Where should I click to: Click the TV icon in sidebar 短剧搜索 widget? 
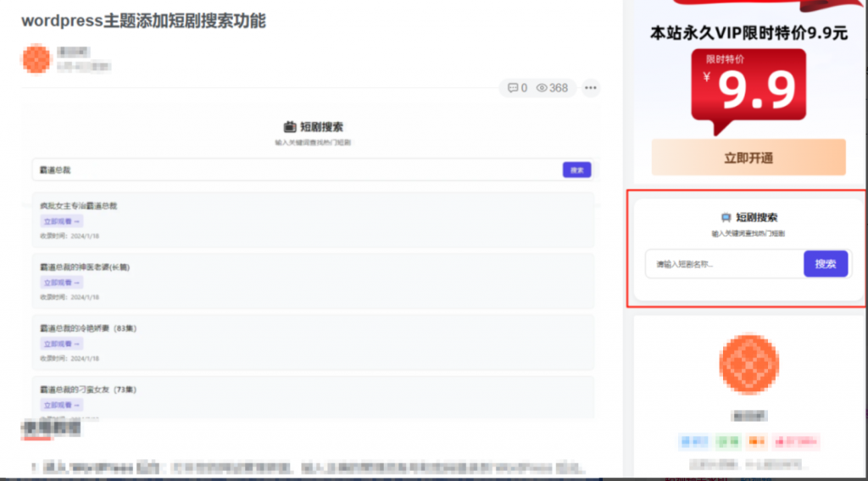(x=726, y=218)
